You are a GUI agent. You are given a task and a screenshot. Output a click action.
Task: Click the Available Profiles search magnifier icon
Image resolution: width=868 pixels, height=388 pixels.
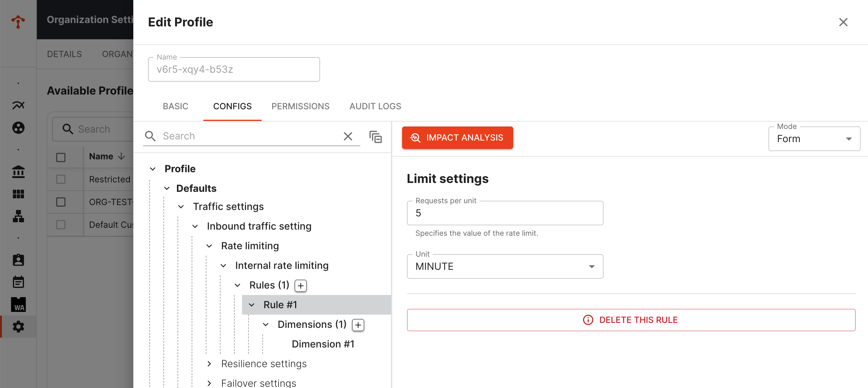click(x=68, y=129)
